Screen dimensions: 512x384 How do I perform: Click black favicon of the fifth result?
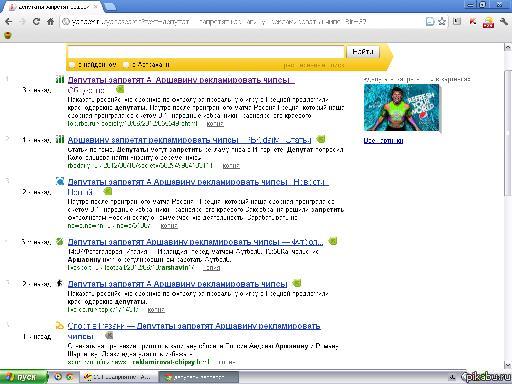tap(60, 283)
